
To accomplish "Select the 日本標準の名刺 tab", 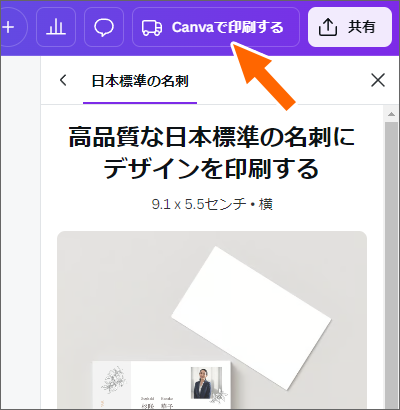I will pos(140,81).
